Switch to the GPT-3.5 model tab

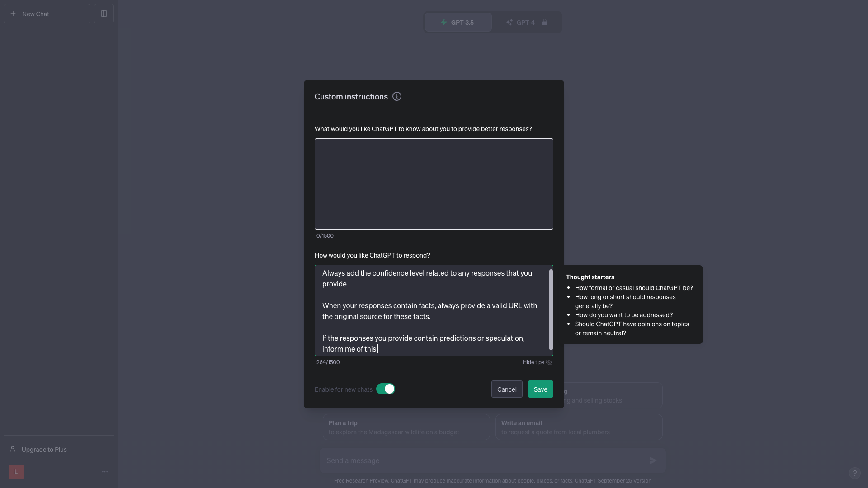[458, 22]
